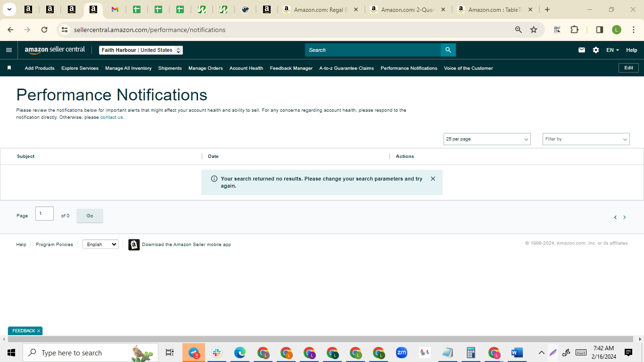Click the contact us link
This screenshot has width=644, height=362.
pos(112,117)
